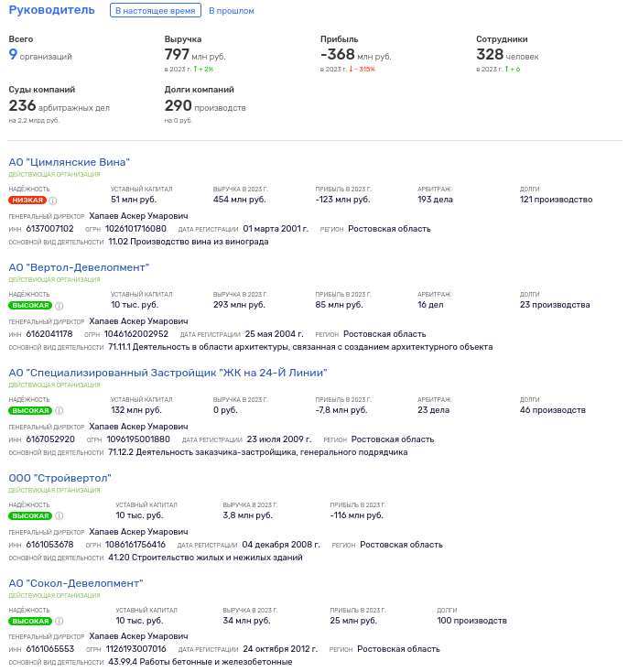The width and height of the screenshot is (628, 672).
Task: Open АО "Сокол-Девелопмент" company link
Action: [76, 583]
